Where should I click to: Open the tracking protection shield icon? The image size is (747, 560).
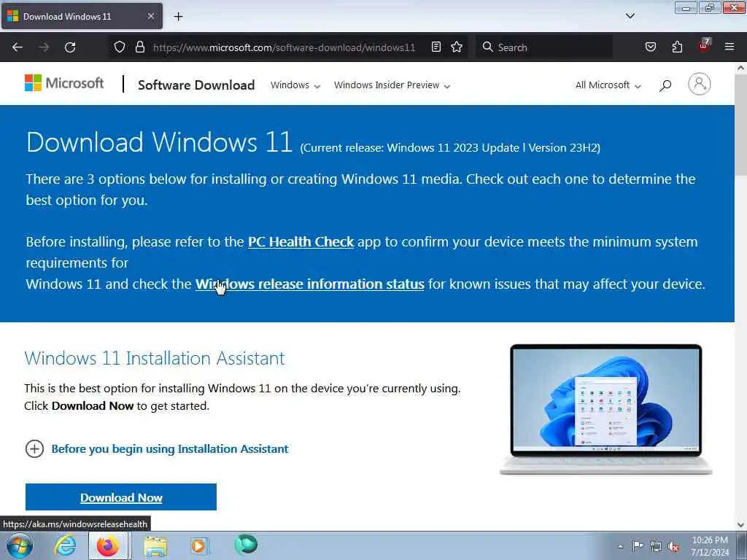120,47
